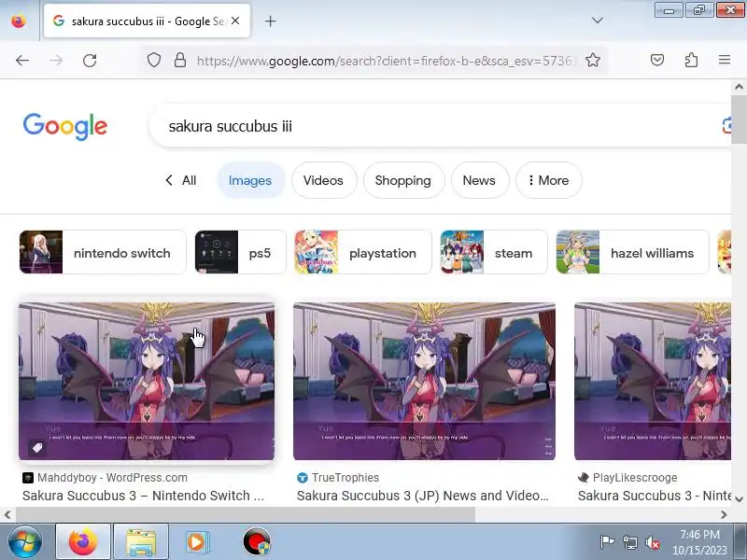Open the Windows Start menu orb
The height and width of the screenshot is (560, 747).
point(25,541)
